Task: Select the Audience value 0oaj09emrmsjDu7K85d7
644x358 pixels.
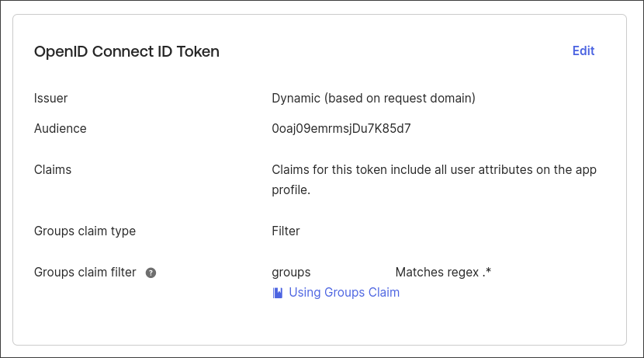Action: (x=341, y=129)
